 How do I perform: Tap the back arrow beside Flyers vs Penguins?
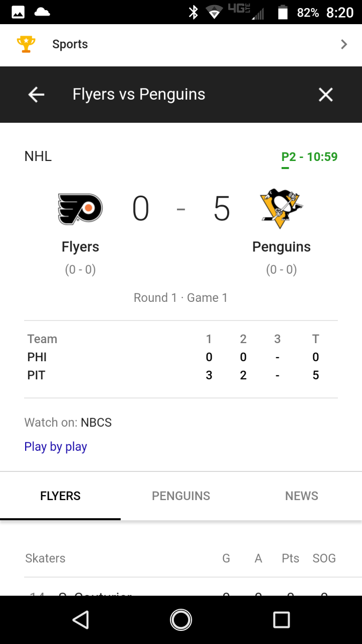36,95
